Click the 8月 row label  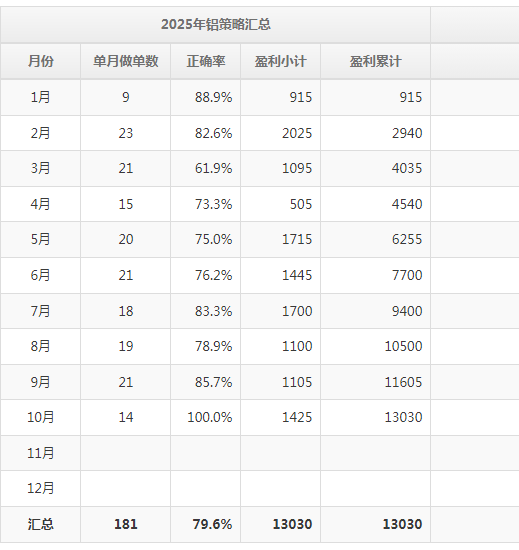(x=40, y=346)
